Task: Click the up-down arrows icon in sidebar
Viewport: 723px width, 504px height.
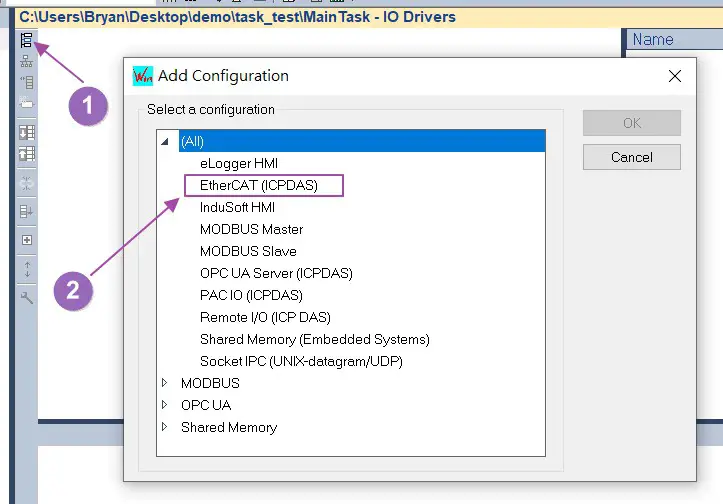Action: point(27,269)
